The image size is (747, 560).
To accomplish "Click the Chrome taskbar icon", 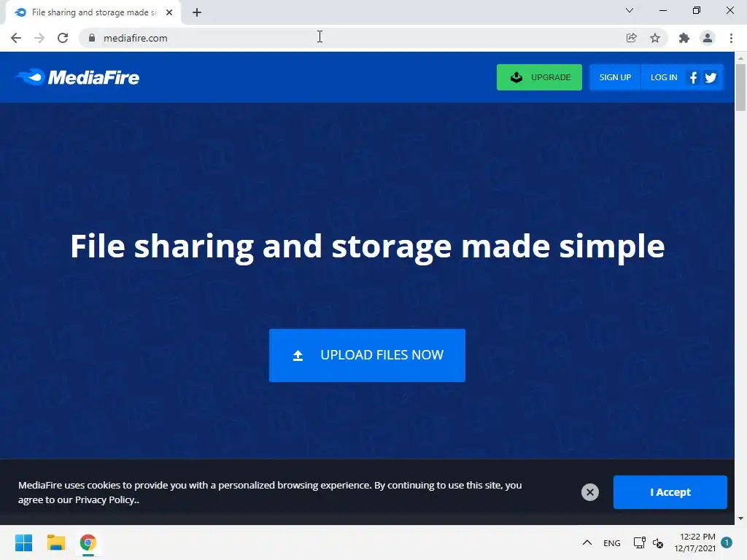I will coord(88,542).
